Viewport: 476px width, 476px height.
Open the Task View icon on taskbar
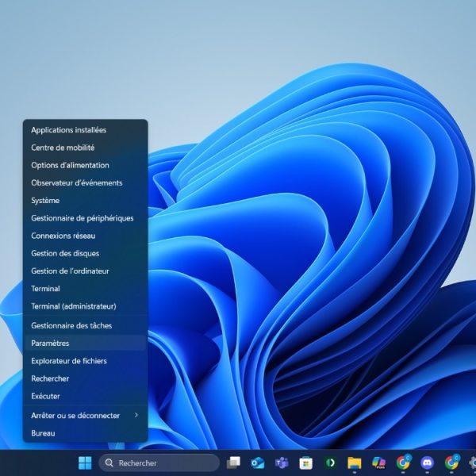[233, 463]
